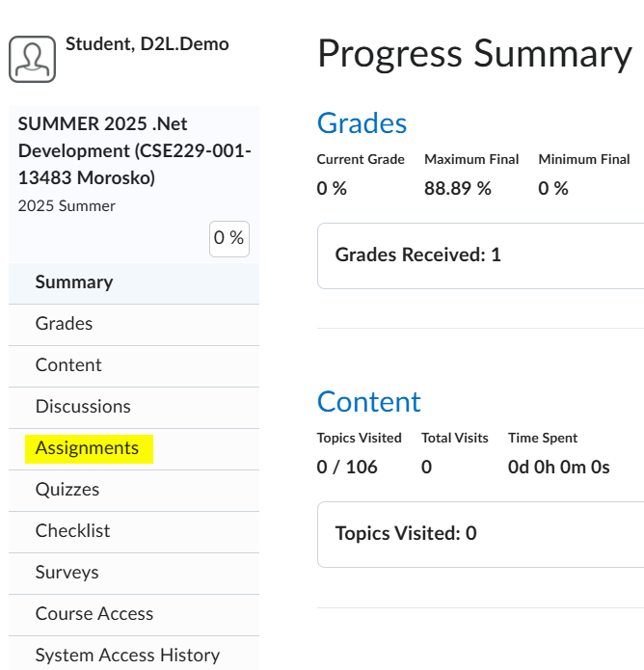
Task: Select Quizzes in the sidebar
Action: point(67,490)
